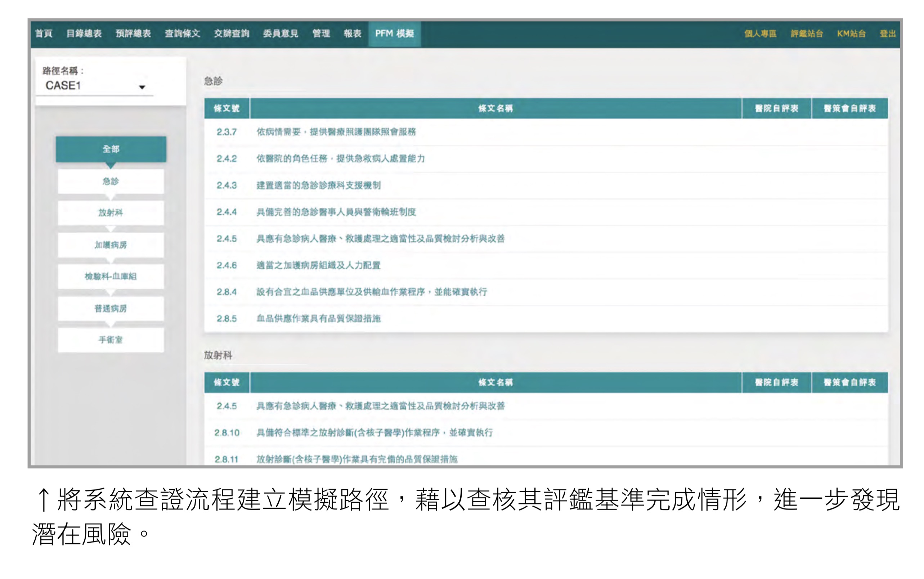The width and height of the screenshot is (924, 579).
Task: Click 登出 to log out
Action: point(887,34)
